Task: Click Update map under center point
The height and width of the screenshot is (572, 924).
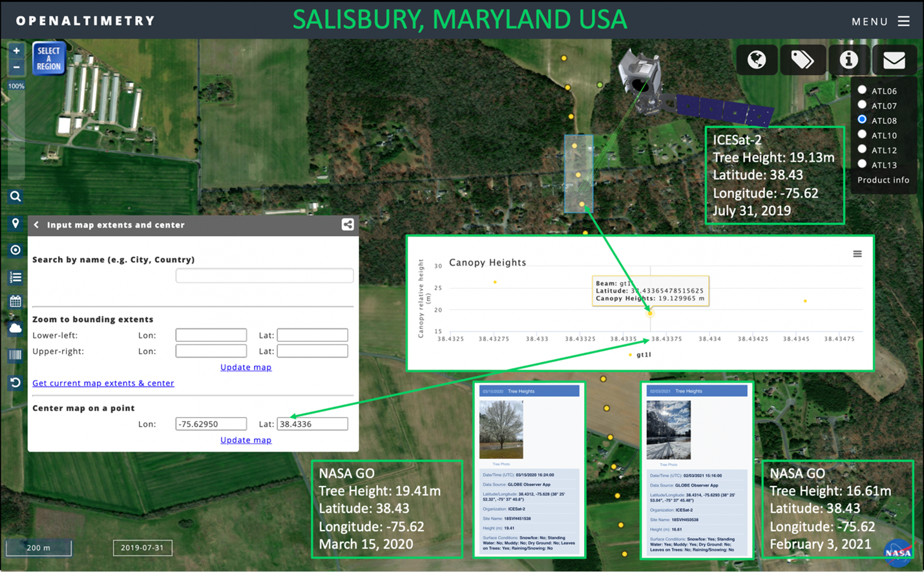Action: click(246, 440)
